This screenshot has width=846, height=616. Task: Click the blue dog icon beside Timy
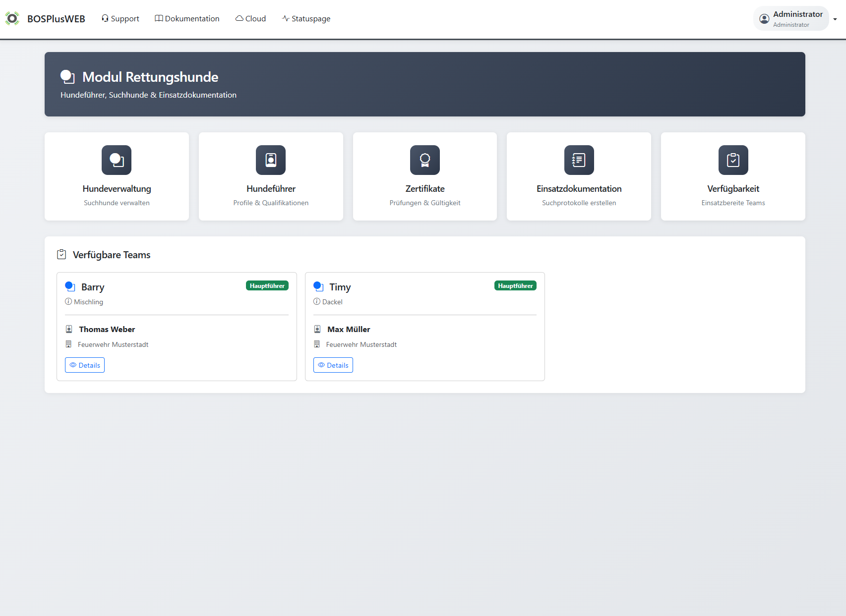click(318, 286)
